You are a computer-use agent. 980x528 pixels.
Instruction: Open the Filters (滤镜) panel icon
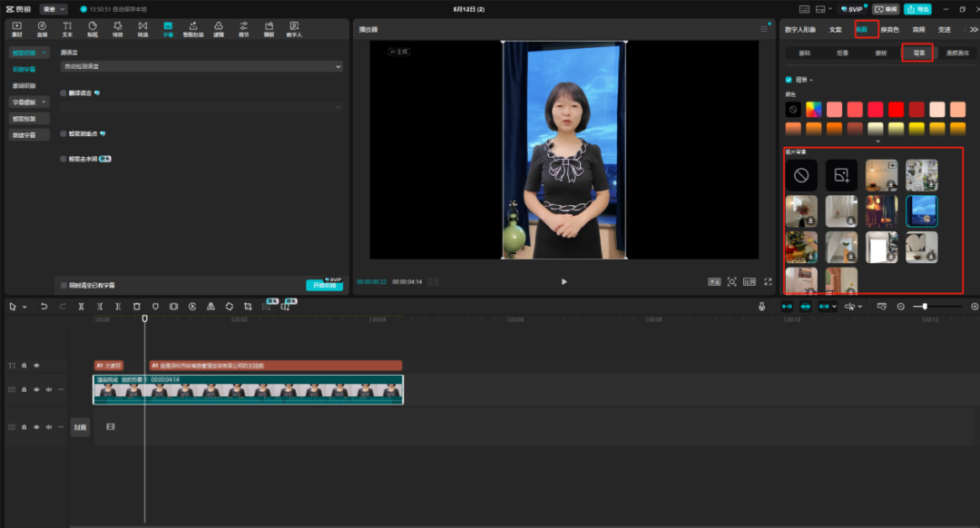[x=218, y=27]
